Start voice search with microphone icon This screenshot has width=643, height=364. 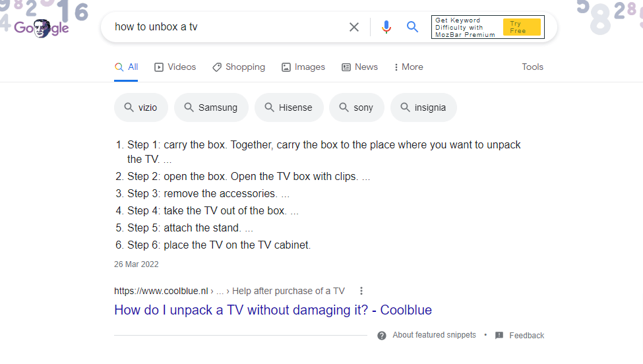386,27
